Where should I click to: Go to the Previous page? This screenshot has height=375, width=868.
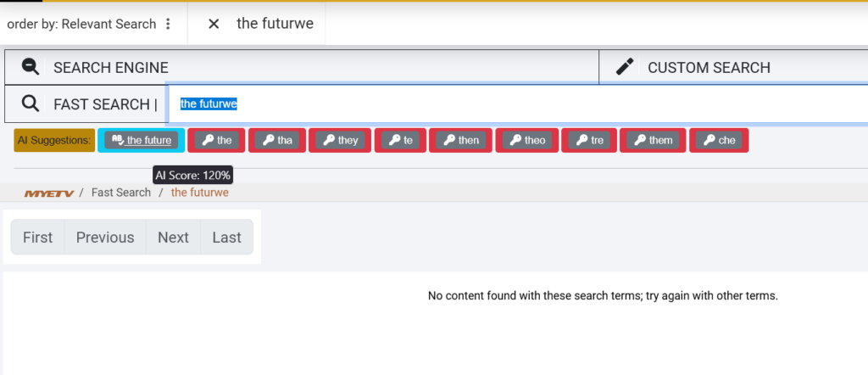[105, 238]
